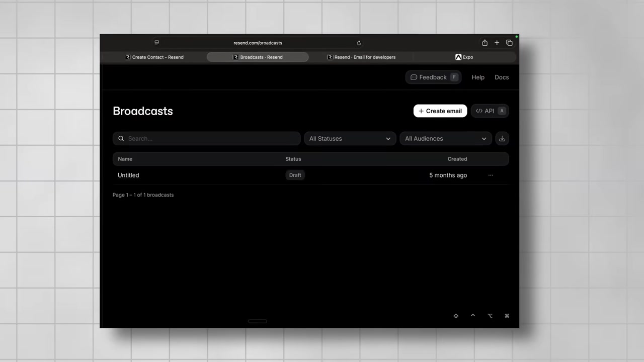Switch to Create Contact - Resend tab
The width and height of the screenshot is (644, 362).
coord(154,57)
